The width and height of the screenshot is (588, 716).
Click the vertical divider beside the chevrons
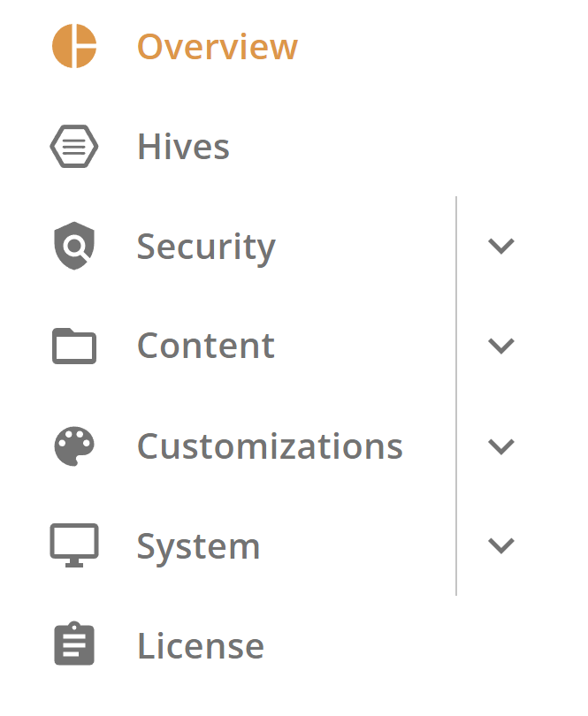click(456, 396)
